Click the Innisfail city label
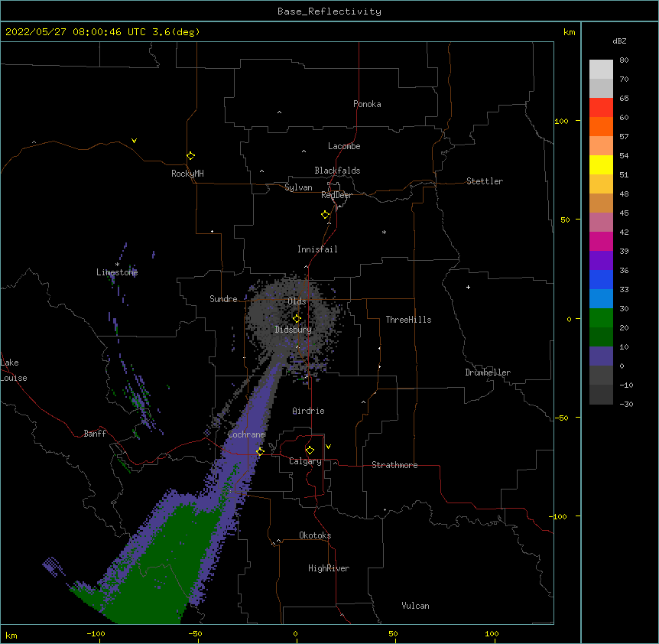 coord(317,249)
